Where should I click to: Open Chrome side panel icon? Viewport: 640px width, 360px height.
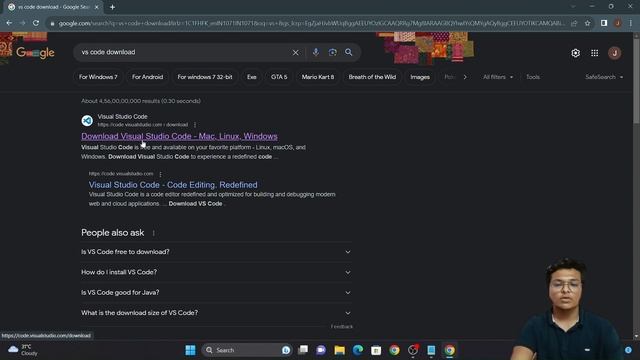pos(604,23)
